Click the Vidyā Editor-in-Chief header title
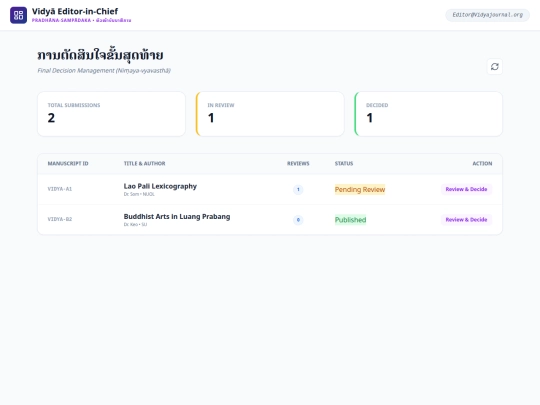The width and height of the screenshot is (540, 405). point(75,11)
